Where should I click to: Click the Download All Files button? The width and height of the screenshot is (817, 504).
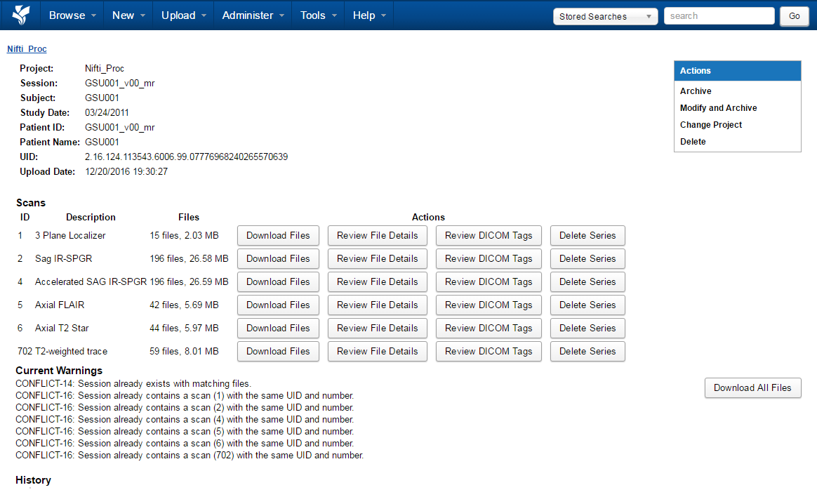752,388
